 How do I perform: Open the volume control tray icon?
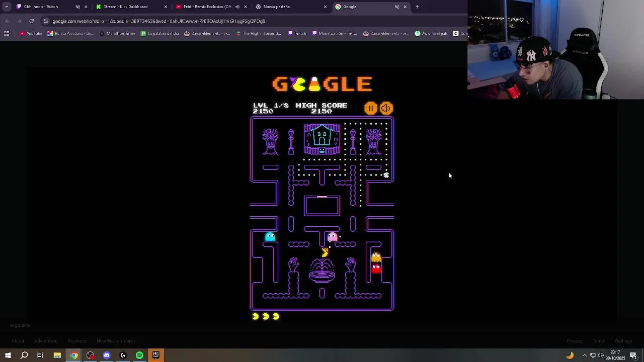pos(601,355)
